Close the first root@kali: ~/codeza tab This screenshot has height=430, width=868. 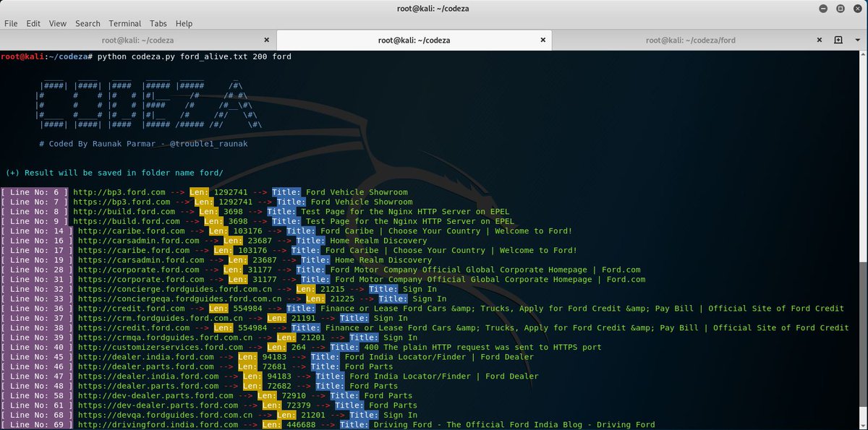click(266, 40)
